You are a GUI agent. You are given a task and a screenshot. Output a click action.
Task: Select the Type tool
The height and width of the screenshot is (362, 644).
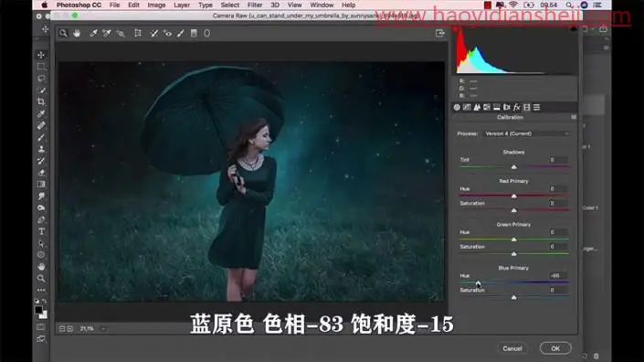[41, 231]
